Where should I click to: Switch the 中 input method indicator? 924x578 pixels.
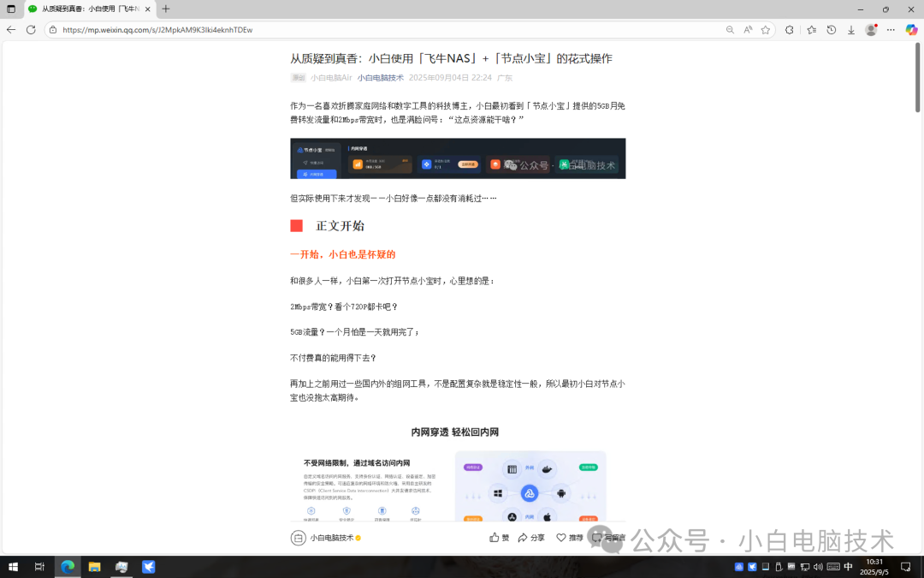pos(849,567)
